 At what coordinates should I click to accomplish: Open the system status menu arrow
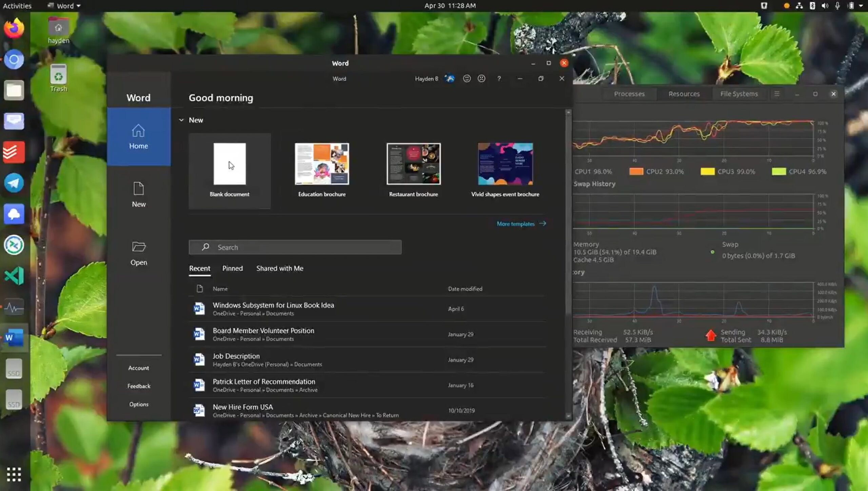click(861, 6)
